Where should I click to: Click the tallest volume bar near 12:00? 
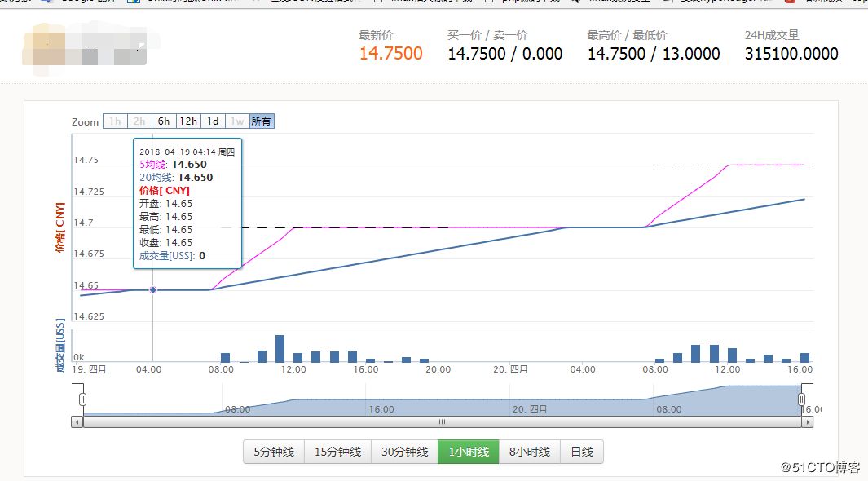tap(280, 349)
